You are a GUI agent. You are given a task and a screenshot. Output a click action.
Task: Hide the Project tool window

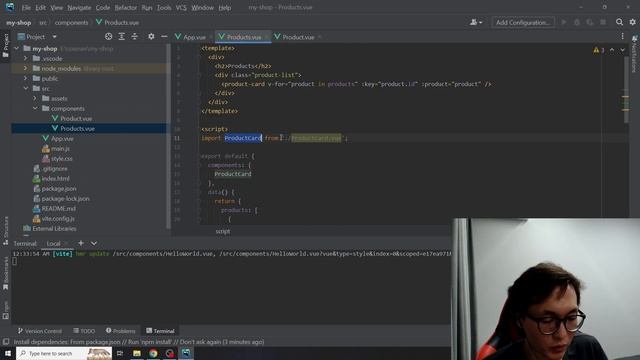(164, 36)
